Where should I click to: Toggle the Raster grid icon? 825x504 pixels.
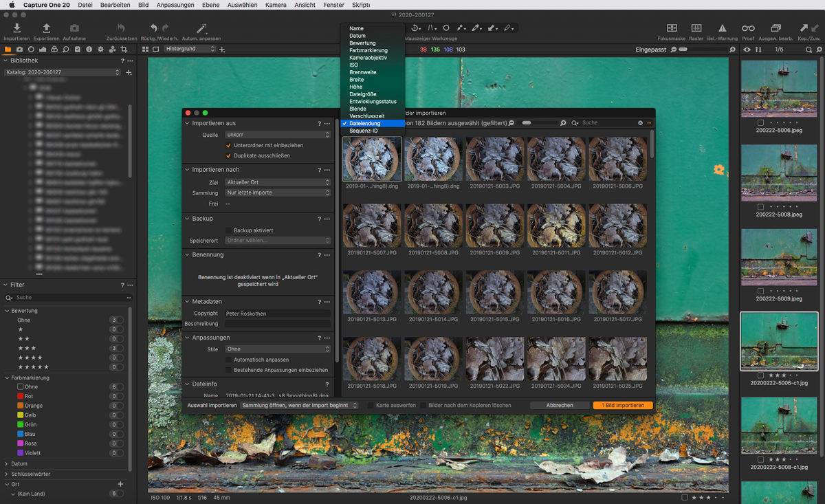click(696, 28)
